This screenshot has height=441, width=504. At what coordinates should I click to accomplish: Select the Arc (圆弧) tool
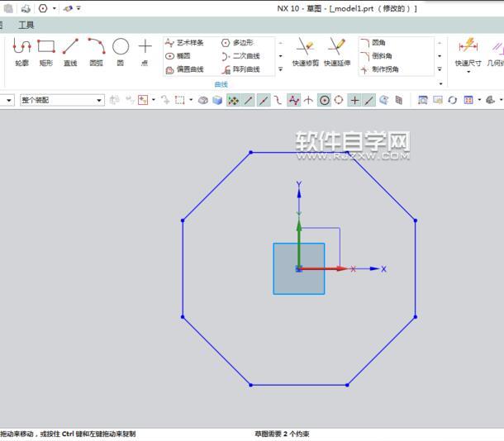coord(96,52)
